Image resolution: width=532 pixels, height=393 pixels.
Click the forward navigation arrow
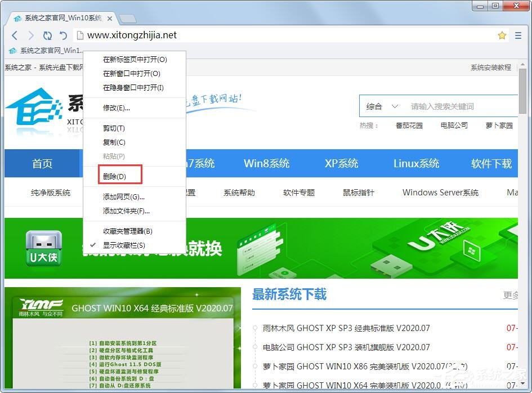click(31, 35)
